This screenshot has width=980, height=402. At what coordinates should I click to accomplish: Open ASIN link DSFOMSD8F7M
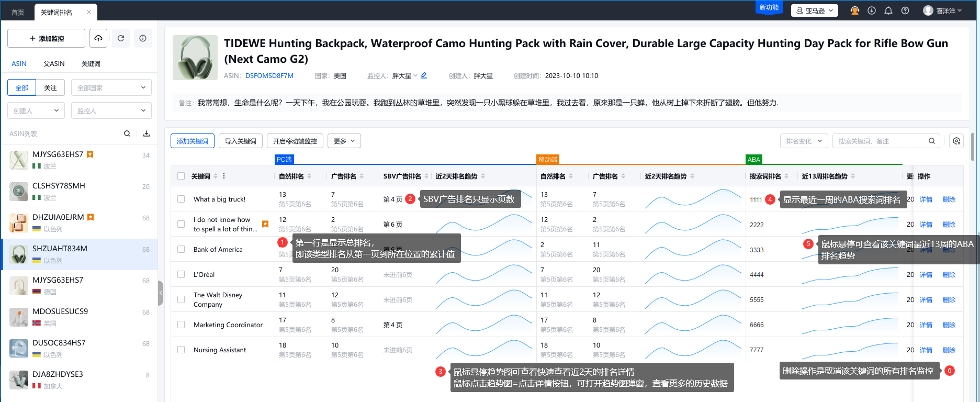(x=269, y=75)
